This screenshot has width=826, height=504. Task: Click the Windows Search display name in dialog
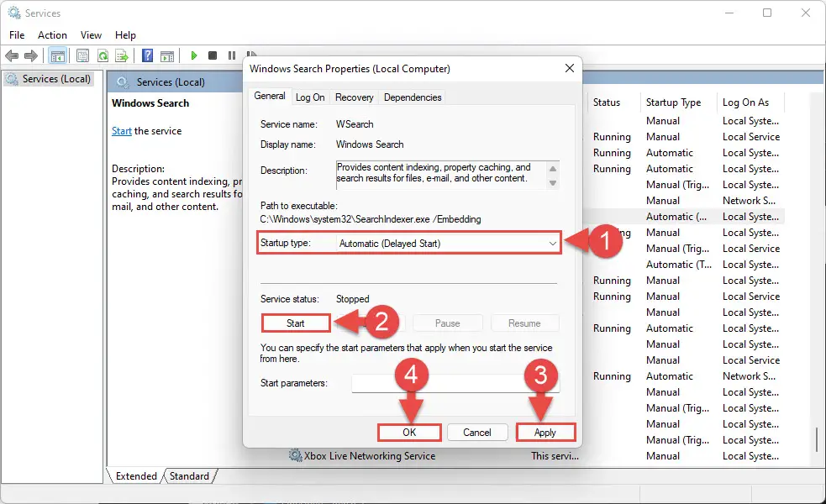pos(370,144)
